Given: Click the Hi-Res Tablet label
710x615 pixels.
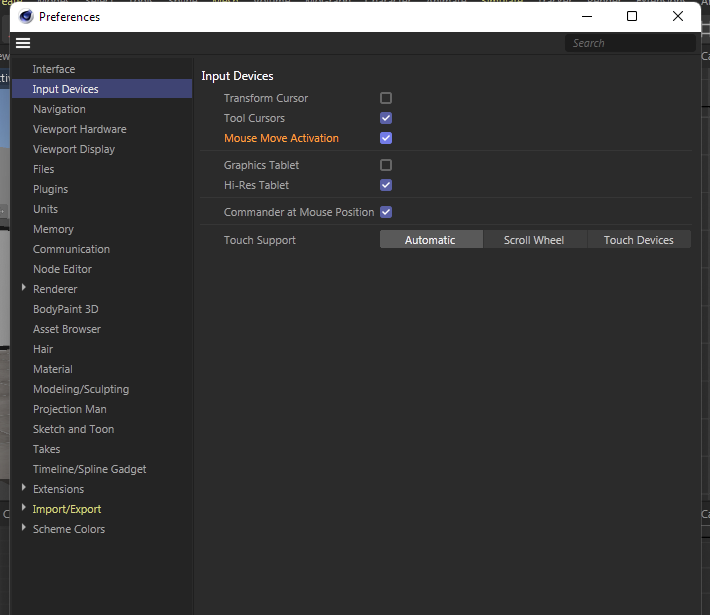Looking at the screenshot, I should click(x=256, y=185).
